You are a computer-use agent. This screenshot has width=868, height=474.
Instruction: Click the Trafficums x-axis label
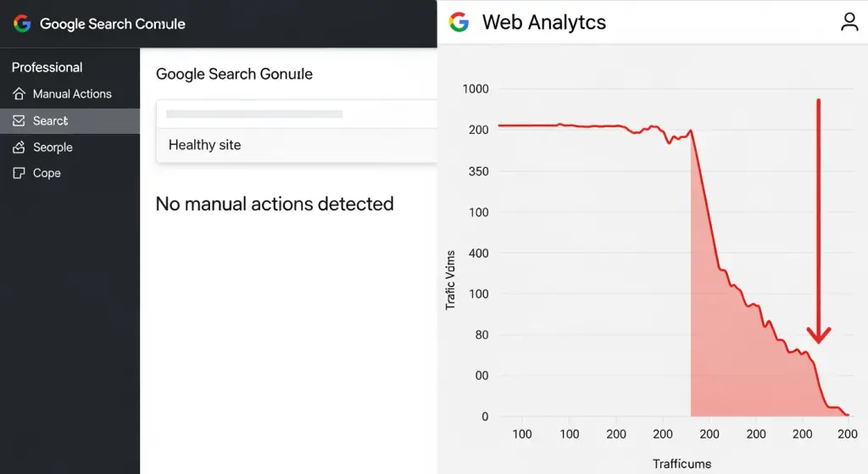pyautogui.click(x=682, y=464)
